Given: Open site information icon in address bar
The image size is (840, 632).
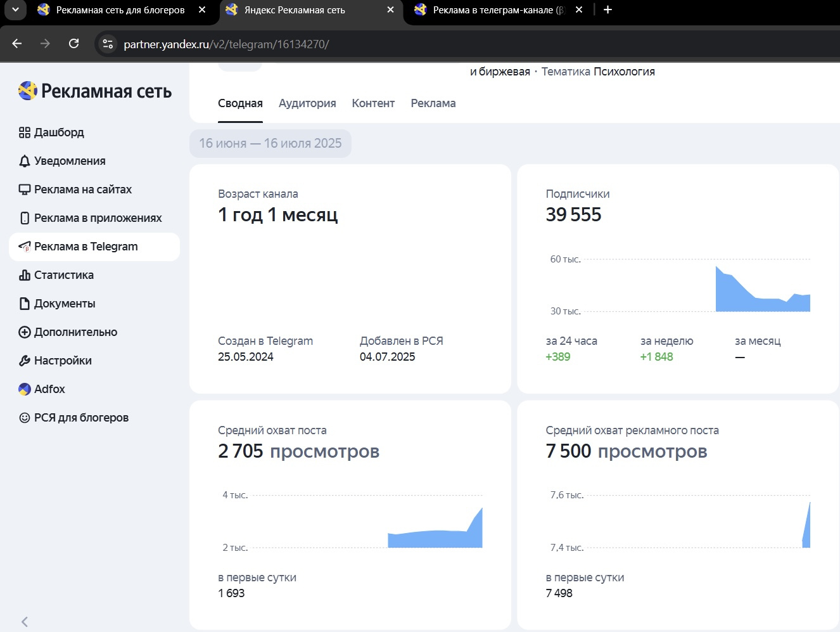Looking at the screenshot, I should (x=108, y=44).
